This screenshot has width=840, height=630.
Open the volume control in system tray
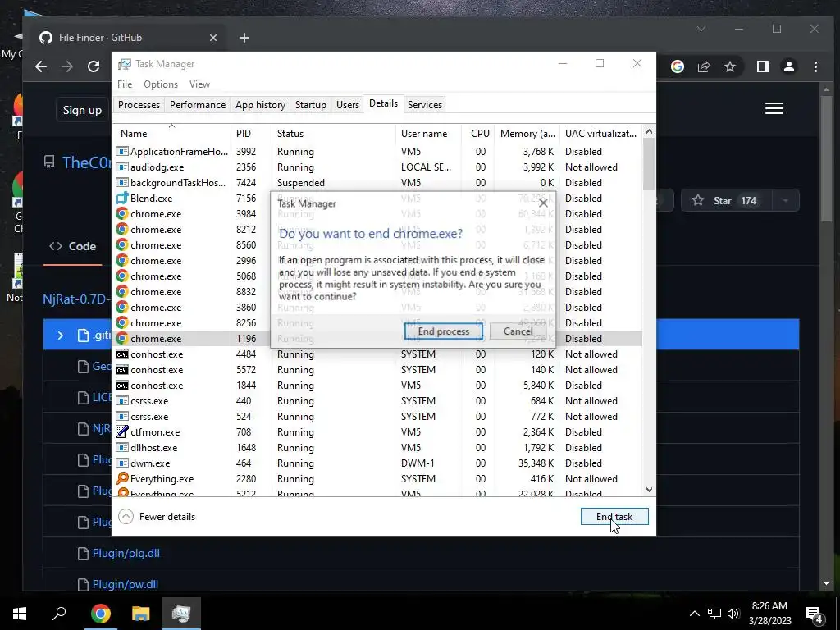point(733,614)
